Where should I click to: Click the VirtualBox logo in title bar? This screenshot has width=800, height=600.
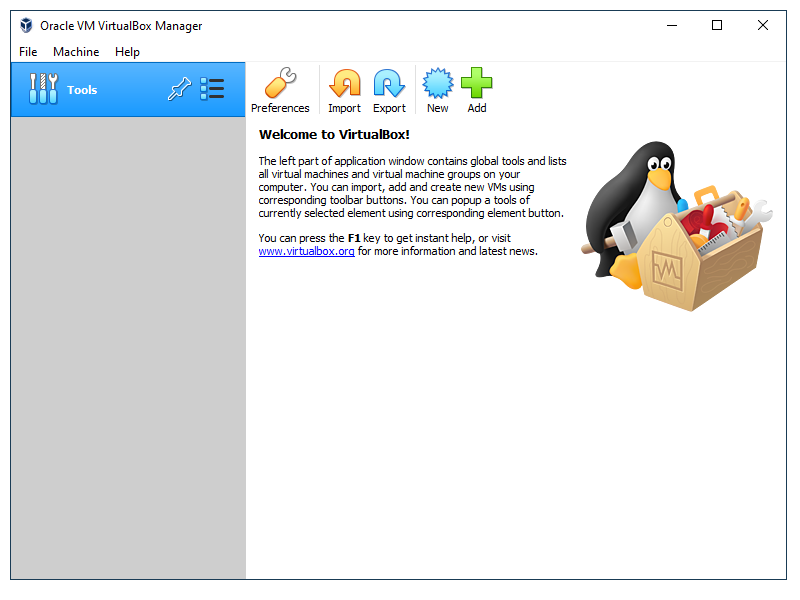coord(26,26)
